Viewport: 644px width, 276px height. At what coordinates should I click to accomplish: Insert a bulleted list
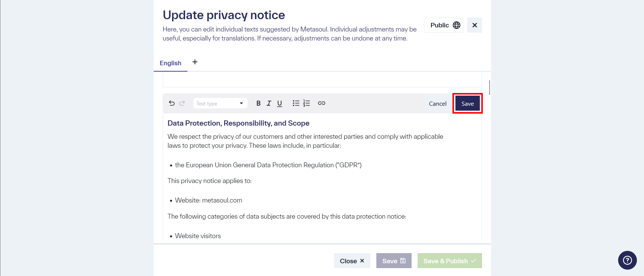(x=296, y=103)
